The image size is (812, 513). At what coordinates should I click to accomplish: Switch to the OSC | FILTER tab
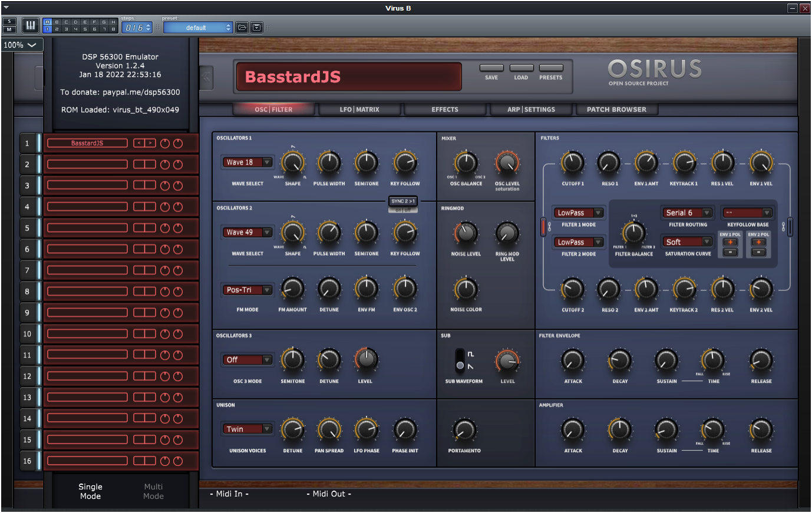click(x=273, y=110)
